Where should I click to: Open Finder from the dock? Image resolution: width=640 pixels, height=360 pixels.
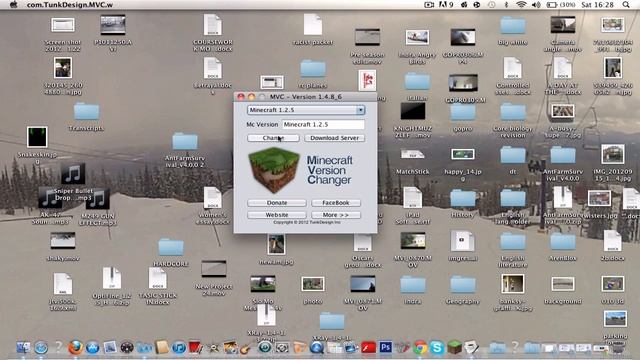coord(23,347)
